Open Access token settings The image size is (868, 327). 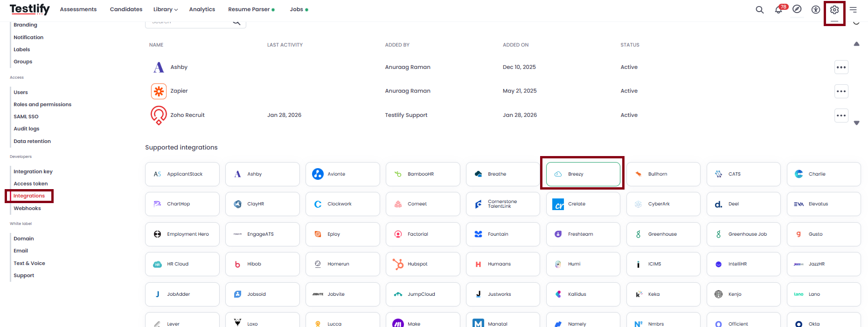(30, 184)
